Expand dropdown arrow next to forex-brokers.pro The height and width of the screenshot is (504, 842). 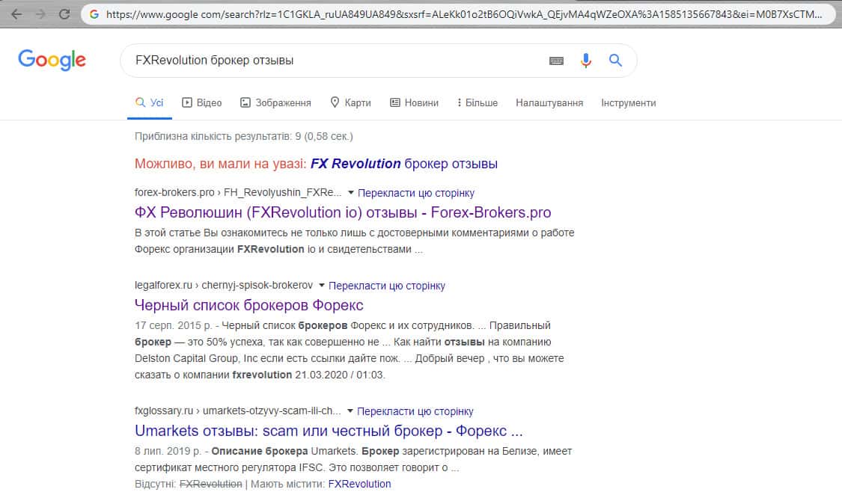point(351,192)
